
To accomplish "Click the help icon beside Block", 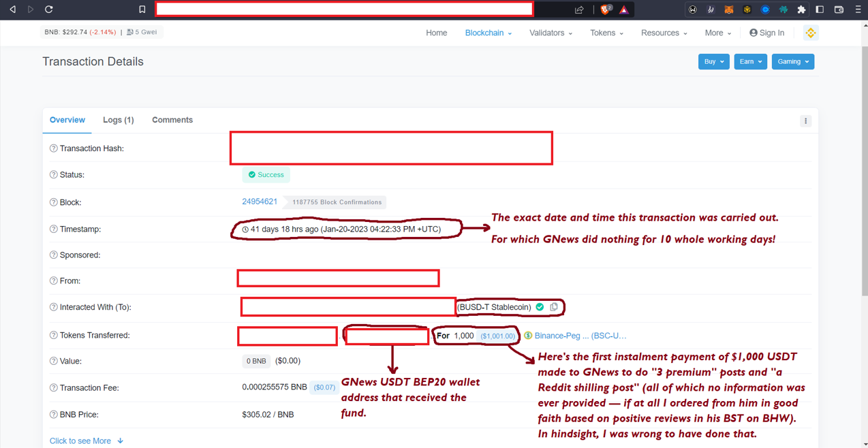I will [53, 202].
